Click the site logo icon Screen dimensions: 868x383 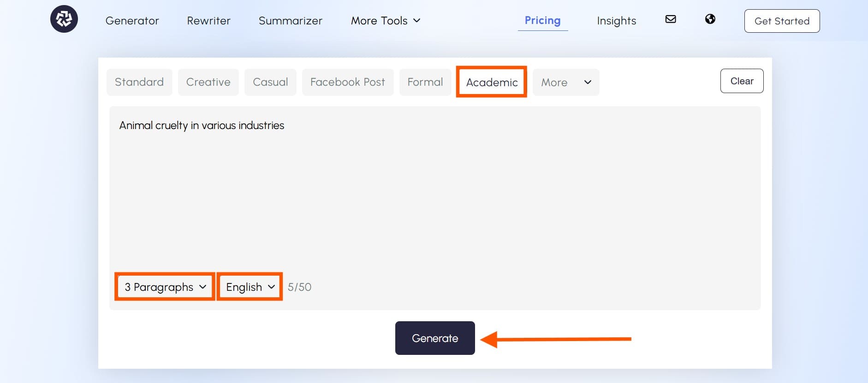[x=64, y=19]
